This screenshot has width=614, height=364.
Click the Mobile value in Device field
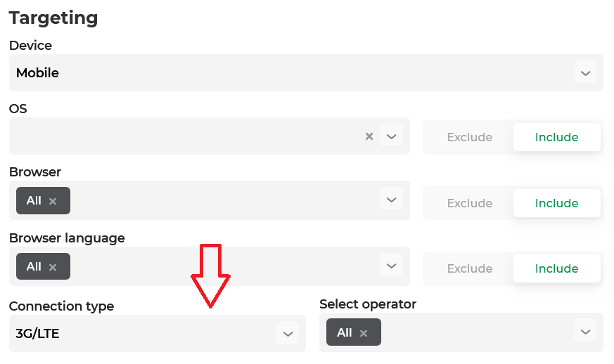(x=37, y=73)
